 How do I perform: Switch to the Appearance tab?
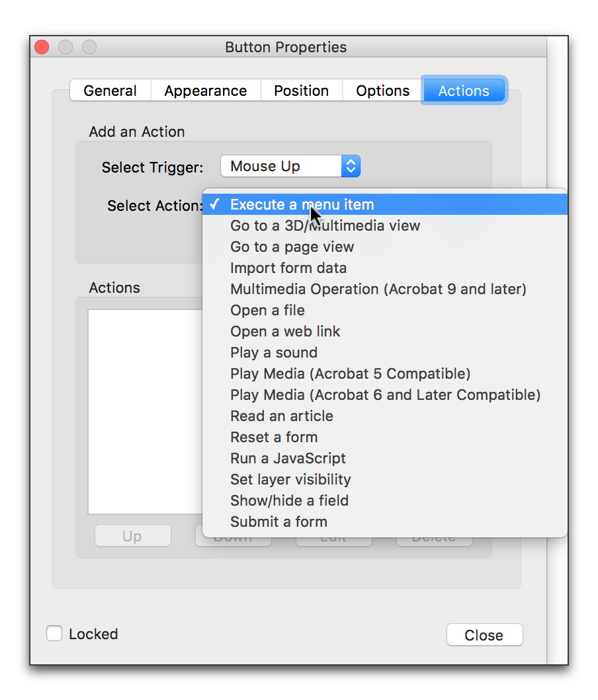pos(205,91)
